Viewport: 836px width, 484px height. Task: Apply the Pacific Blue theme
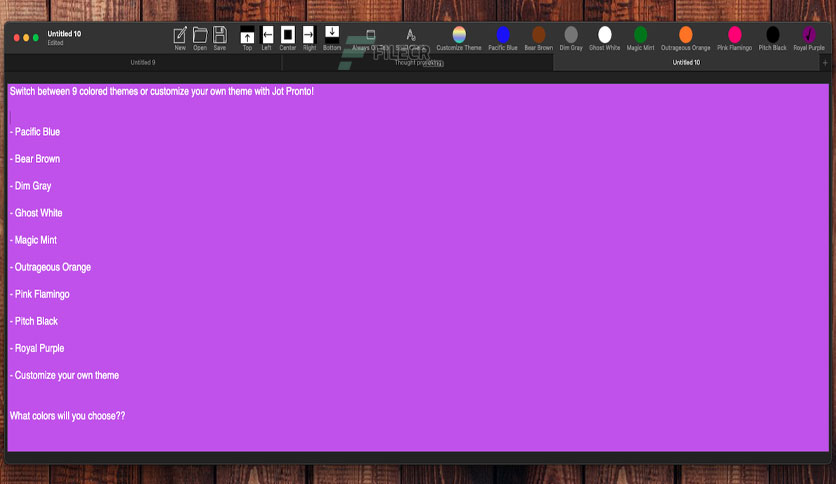(502, 35)
